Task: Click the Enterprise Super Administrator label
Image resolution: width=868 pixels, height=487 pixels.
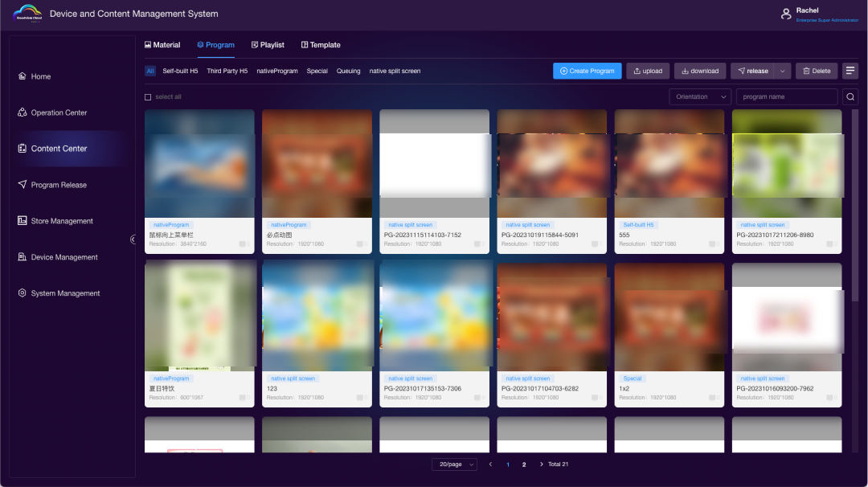Action: 827,20
